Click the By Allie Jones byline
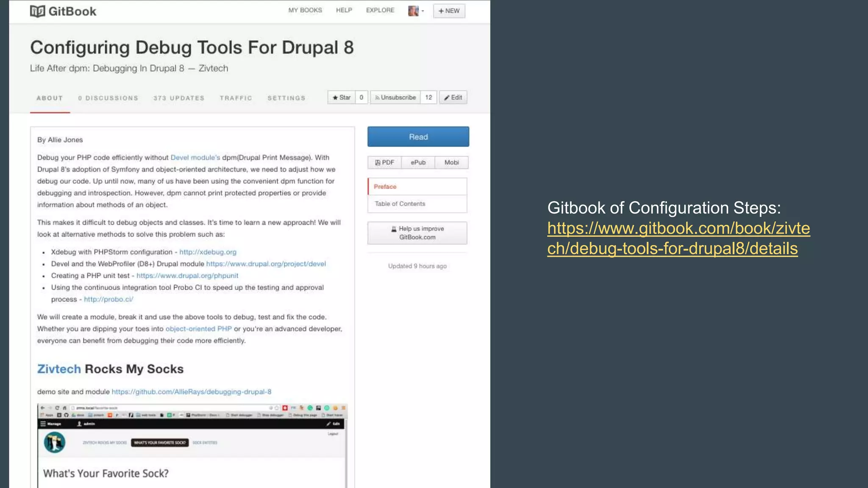The width and height of the screenshot is (868, 488). pos(60,140)
